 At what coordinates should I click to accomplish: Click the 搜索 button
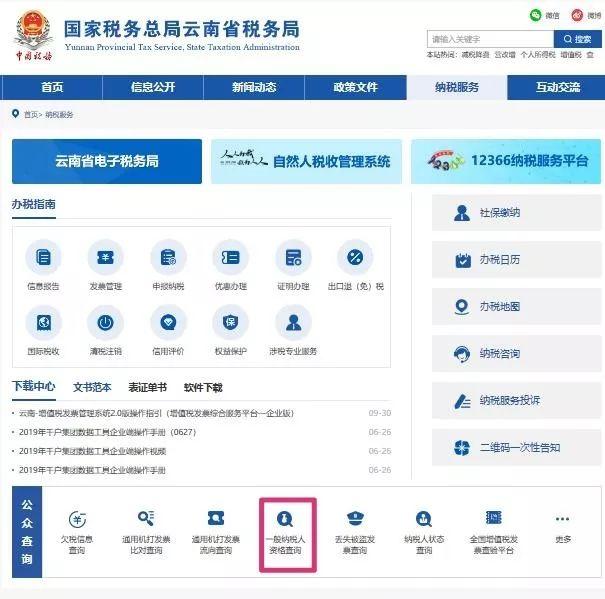[x=578, y=39]
